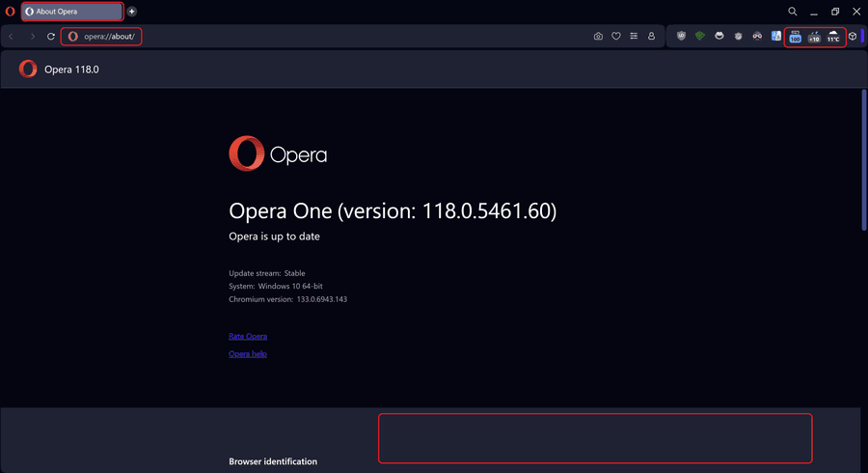Open a new tab with plus button
The width and height of the screenshot is (868, 473).
(132, 11)
